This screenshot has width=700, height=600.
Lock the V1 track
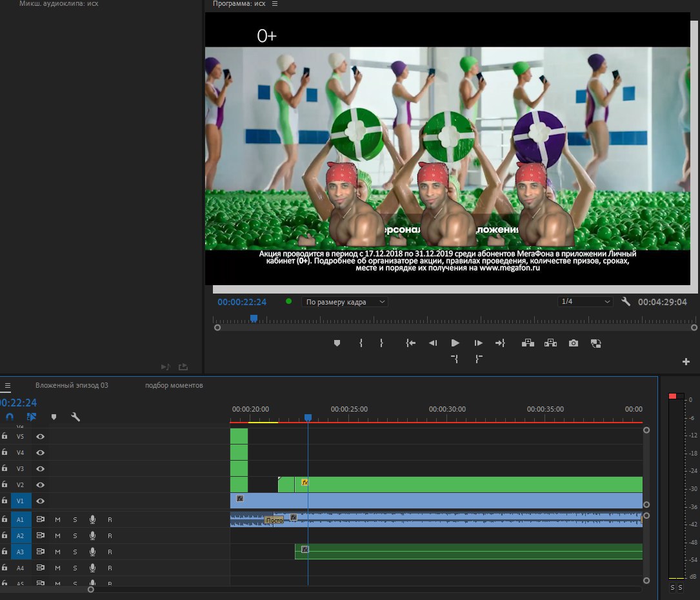[5, 501]
